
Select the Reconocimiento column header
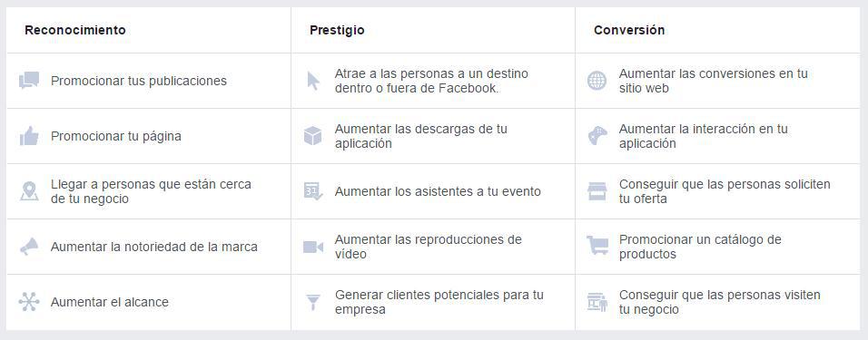(x=75, y=30)
